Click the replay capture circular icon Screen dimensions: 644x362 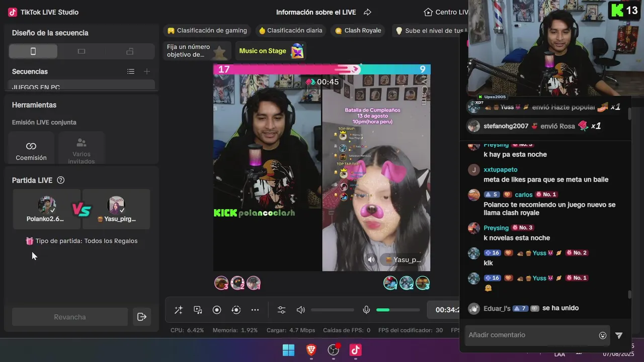pyautogui.click(x=236, y=310)
